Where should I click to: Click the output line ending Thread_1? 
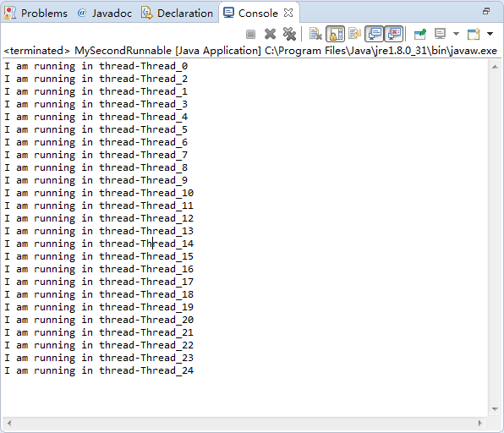point(96,91)
